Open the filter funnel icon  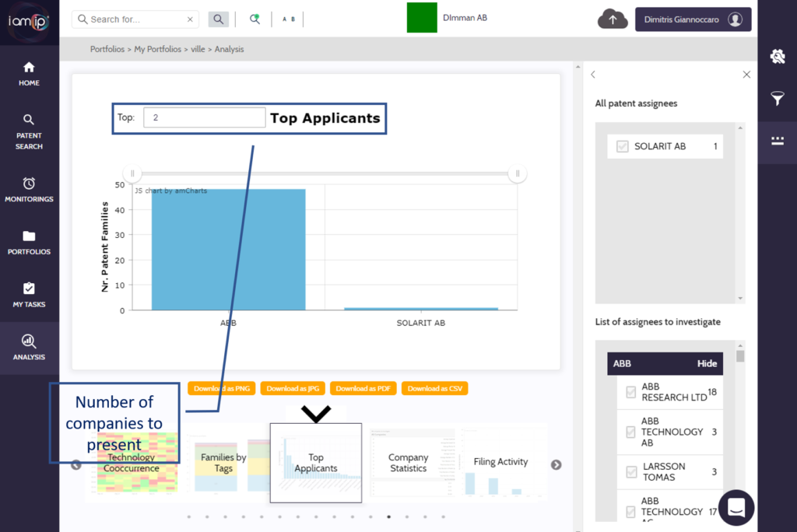pyautogui.click(x=778, y=98)
